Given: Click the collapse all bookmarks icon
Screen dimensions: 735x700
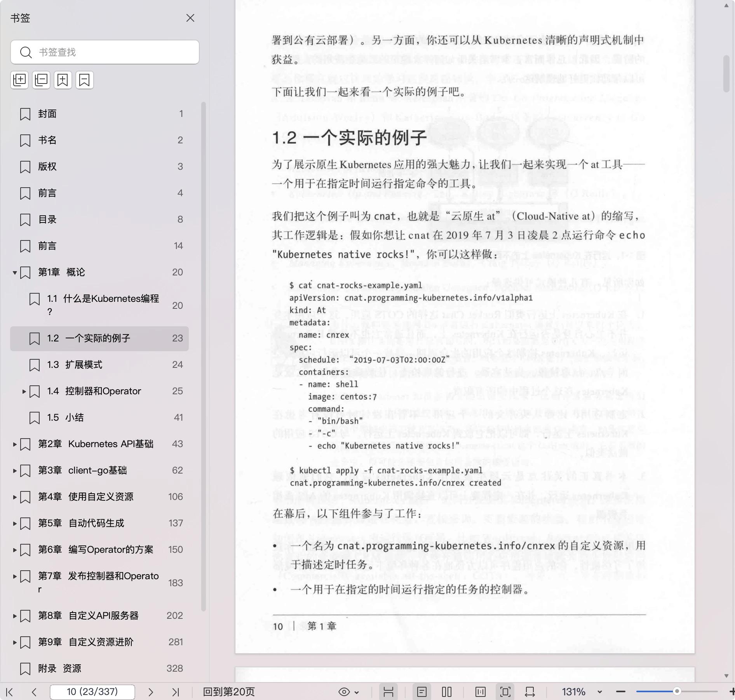Looking at the screenshot, I should 41,80.
